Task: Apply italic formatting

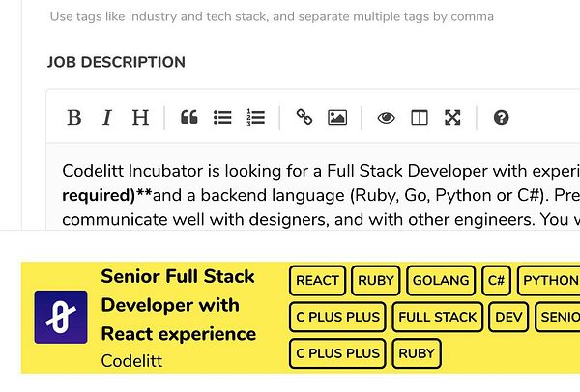Action: [107, 118]
